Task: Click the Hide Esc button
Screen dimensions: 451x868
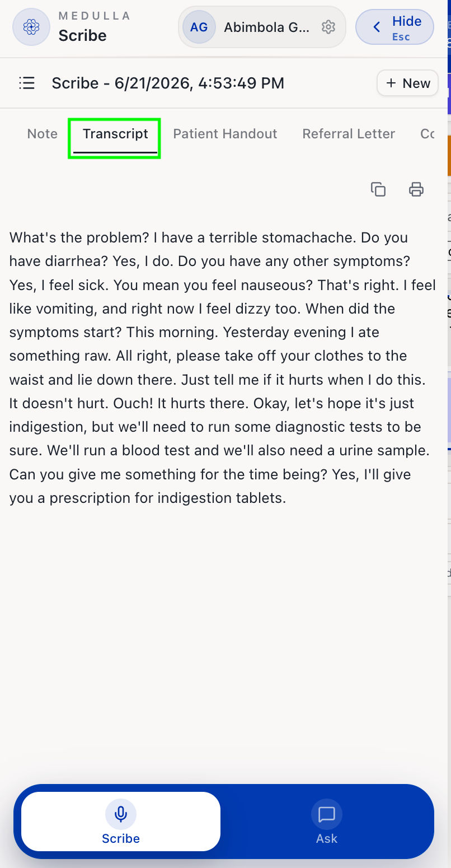Action: click(394, 27)
